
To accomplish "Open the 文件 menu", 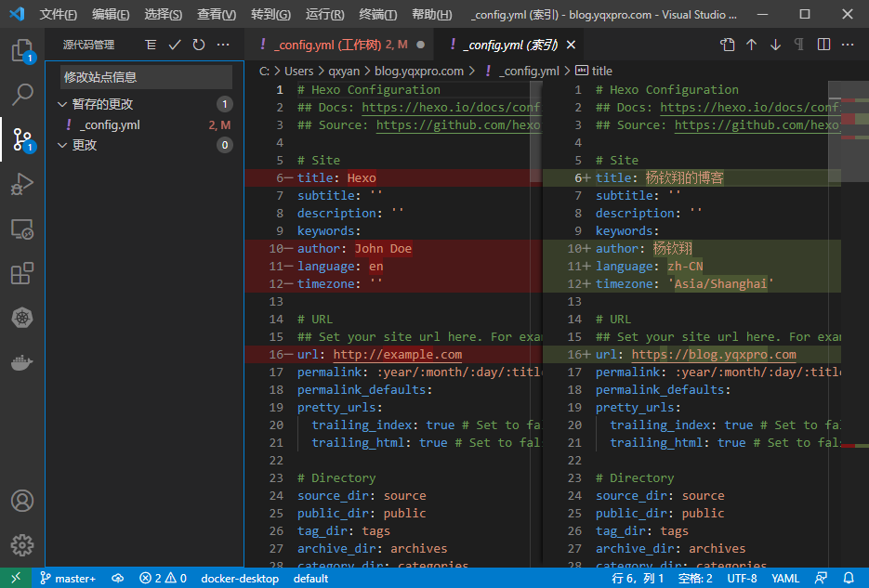I will tap(58, 14).
